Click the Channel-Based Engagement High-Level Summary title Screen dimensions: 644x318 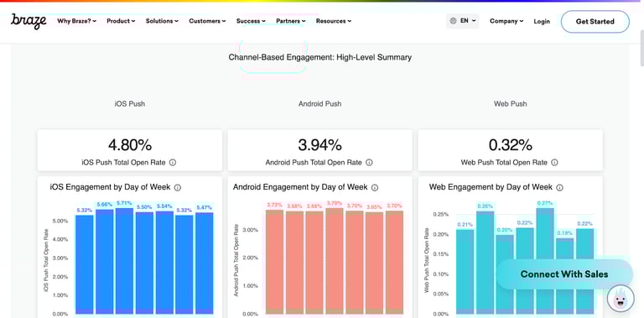(x=320, y=58)
